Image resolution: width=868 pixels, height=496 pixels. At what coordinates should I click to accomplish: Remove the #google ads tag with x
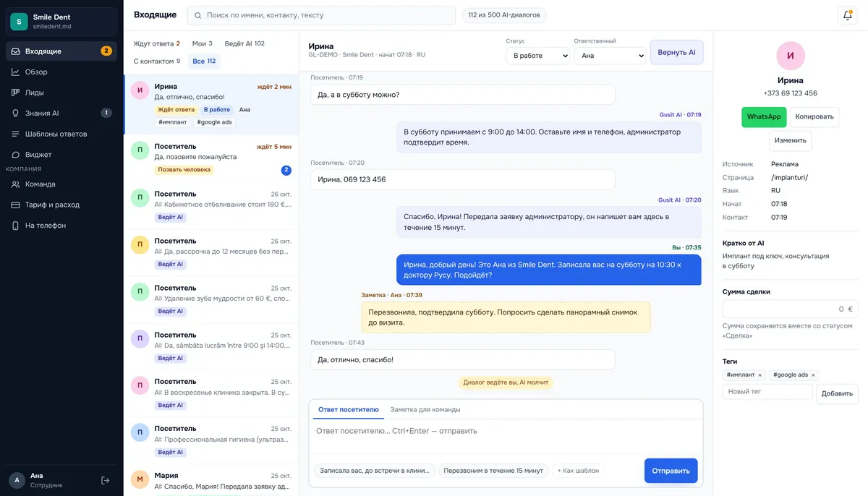point(813,375)
